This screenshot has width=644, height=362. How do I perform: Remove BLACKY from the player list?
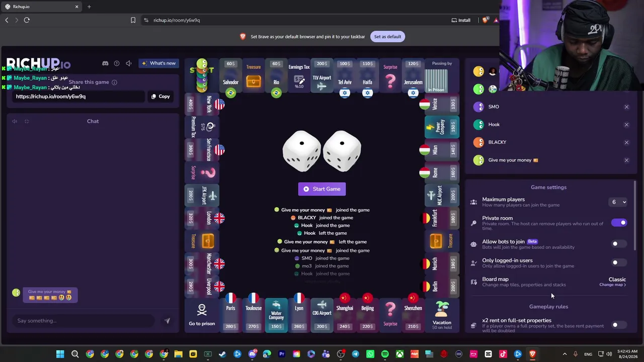626,142
